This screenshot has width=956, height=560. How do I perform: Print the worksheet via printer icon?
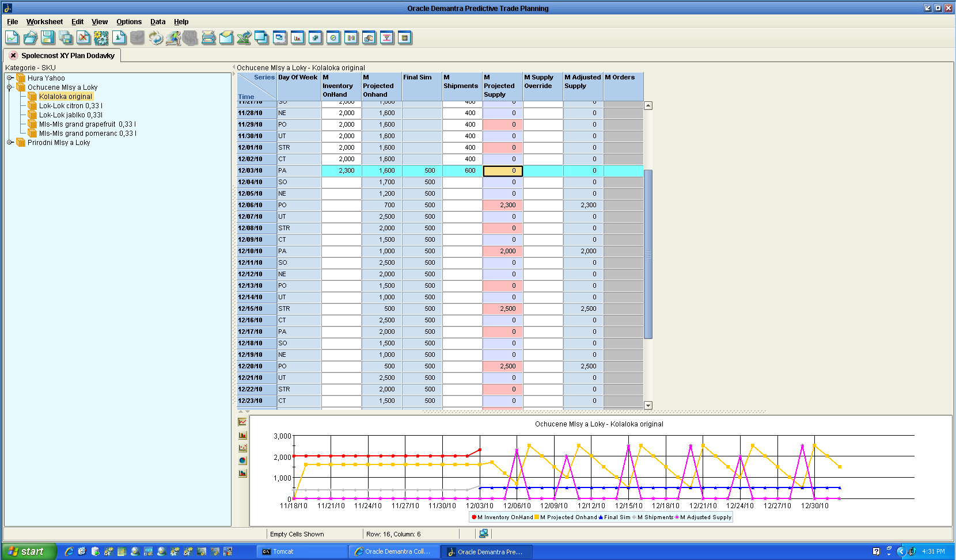pos(208,38)
